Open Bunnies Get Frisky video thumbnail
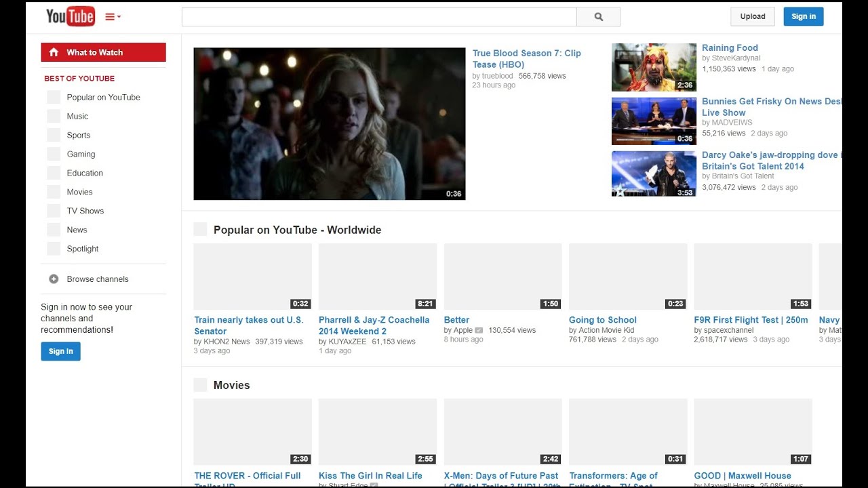The image size is (868, 488). 654,121
